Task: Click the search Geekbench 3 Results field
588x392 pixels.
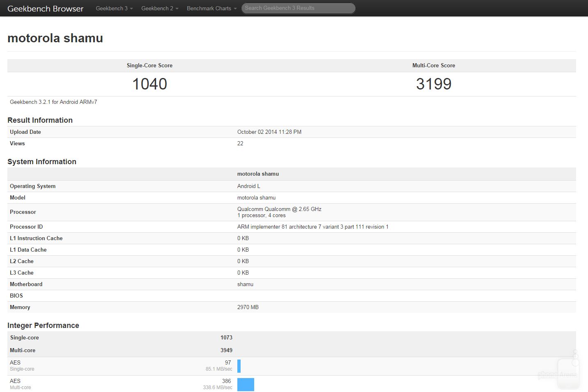Action: [298, 8]
